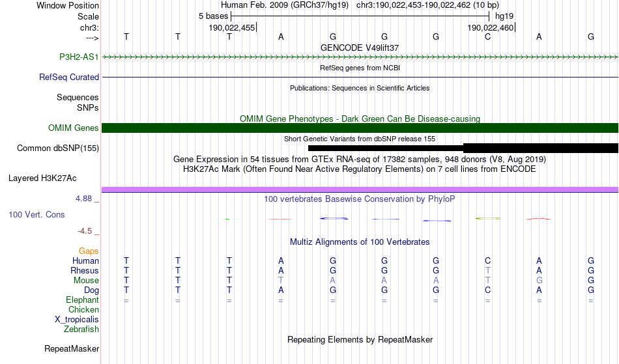Click the Human Feb. 2009 (GRCh37/hg19) heading
The image size is (619, 364).
(285, 5)
